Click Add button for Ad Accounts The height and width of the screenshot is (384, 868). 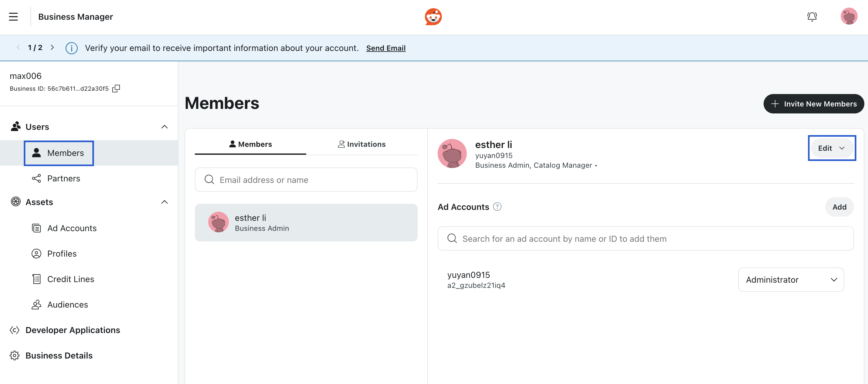[x=839, y=207]
